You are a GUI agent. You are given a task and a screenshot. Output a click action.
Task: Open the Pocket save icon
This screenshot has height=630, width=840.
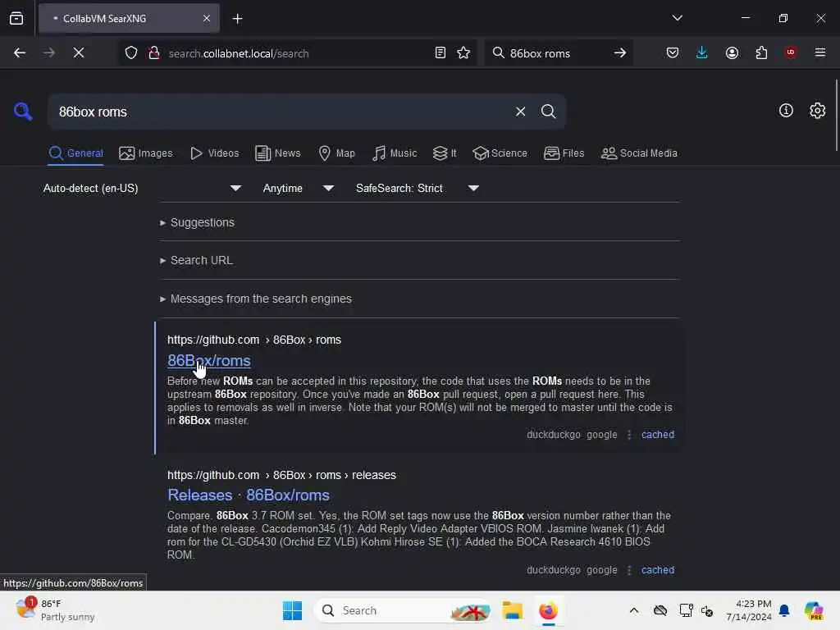click(x=673, y=52)
